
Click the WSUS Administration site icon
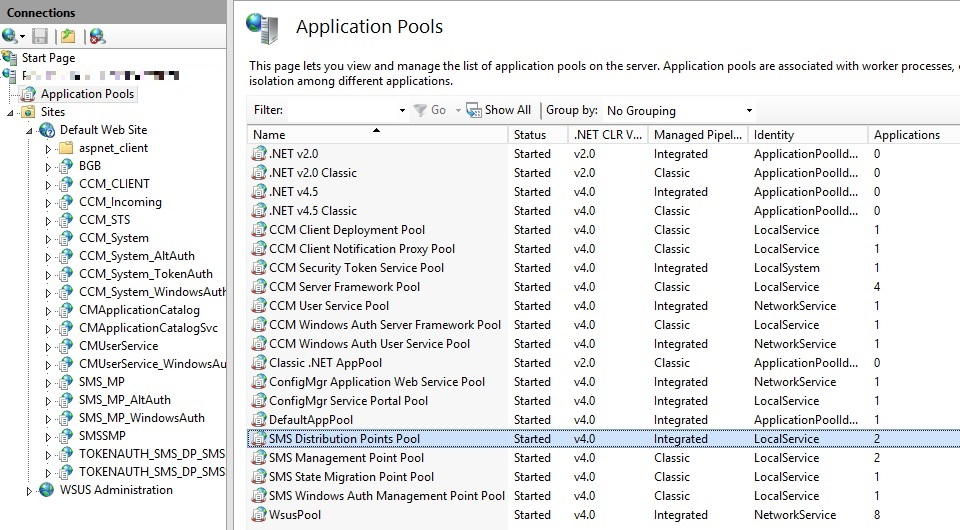point(47,490)
